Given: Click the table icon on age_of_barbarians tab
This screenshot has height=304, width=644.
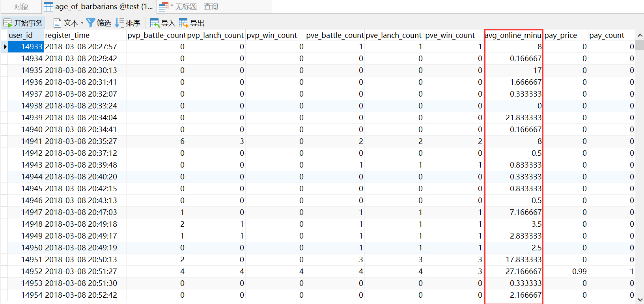Looking at the screenshot, I should [x=49, y=7].
